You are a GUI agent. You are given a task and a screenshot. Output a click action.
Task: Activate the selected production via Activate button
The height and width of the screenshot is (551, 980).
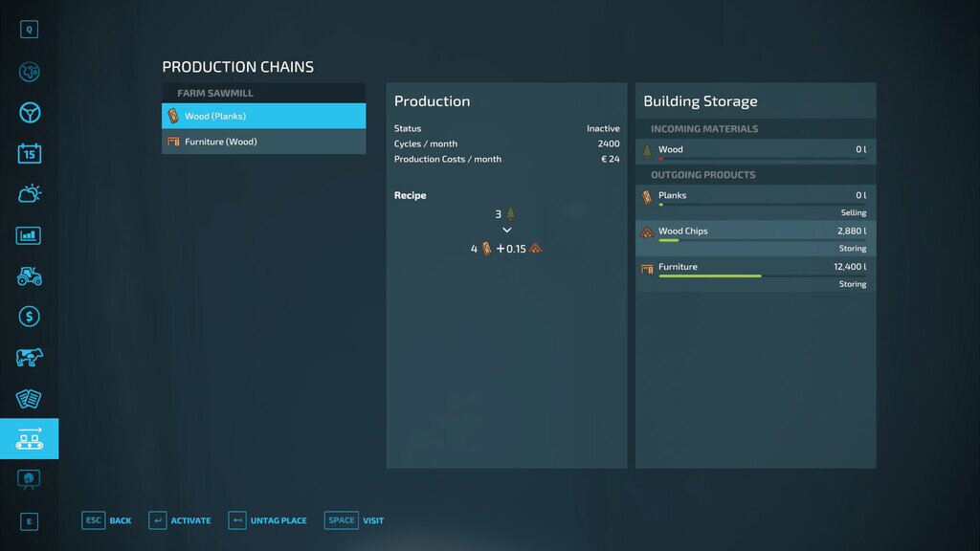[180, 520]
